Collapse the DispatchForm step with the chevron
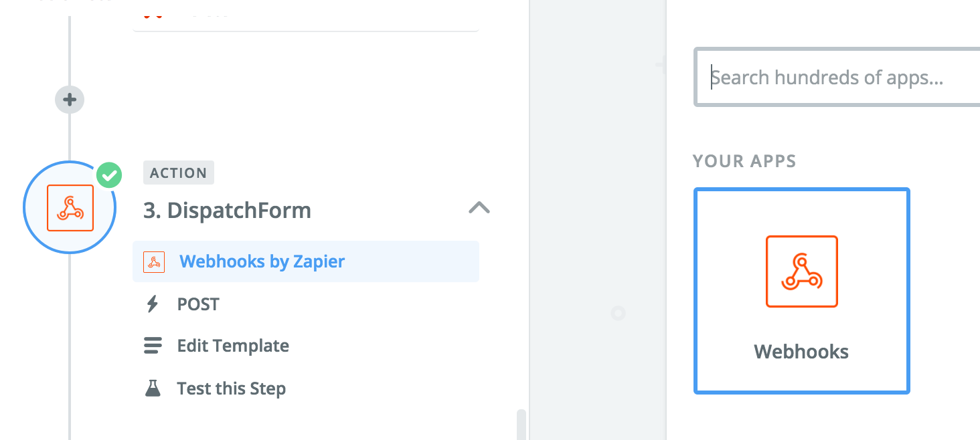980x440 pixels. tap(479, 207)
